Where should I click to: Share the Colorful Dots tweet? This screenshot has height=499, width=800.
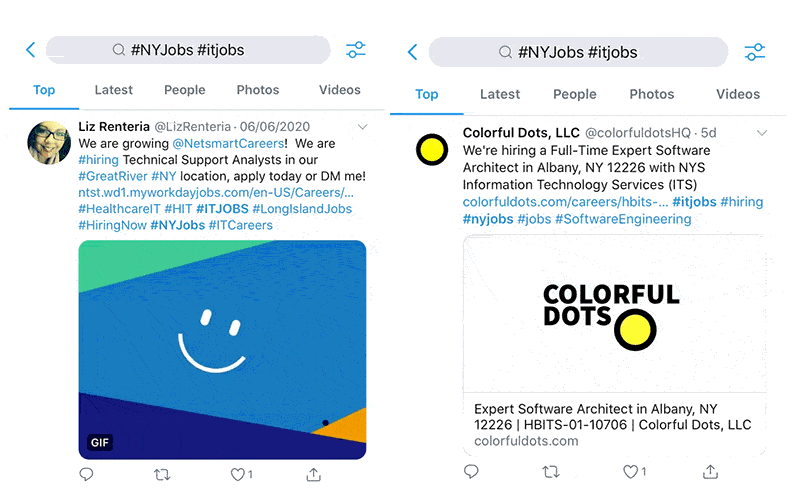(710, 472)
